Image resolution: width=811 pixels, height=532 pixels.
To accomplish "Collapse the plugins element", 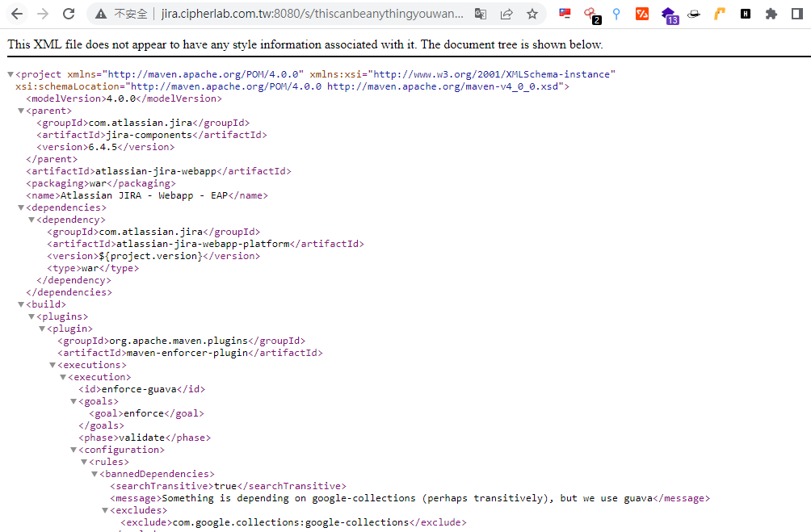I will click(x=32, y=316).
